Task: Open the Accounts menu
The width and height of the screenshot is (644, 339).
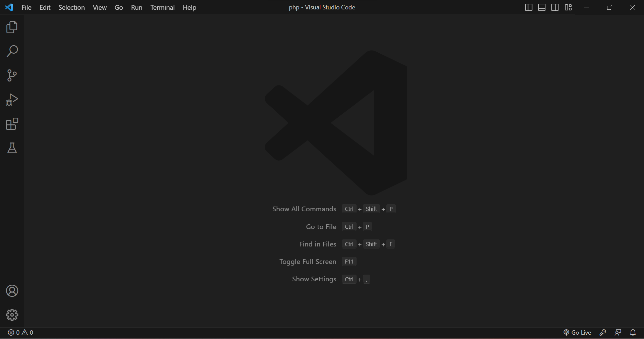Action: click(x=12, y=291)
